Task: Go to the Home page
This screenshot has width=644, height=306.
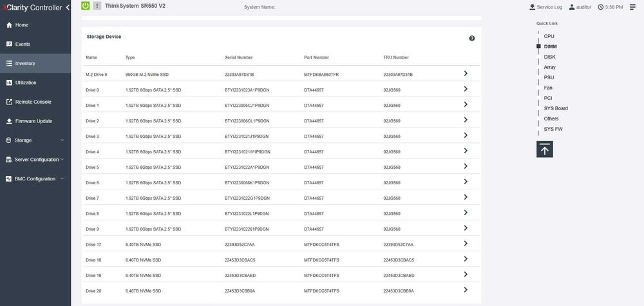Action: click(x=35, y=25)
